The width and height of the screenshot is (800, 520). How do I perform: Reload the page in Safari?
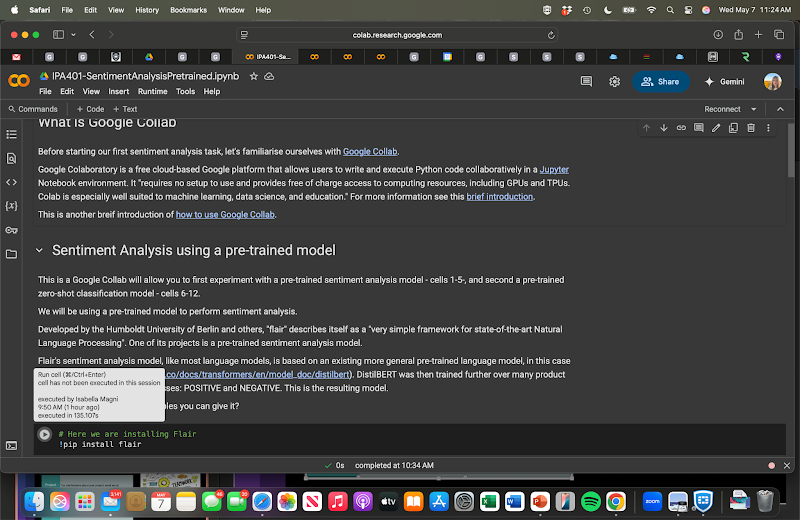[x=551, y=35]
